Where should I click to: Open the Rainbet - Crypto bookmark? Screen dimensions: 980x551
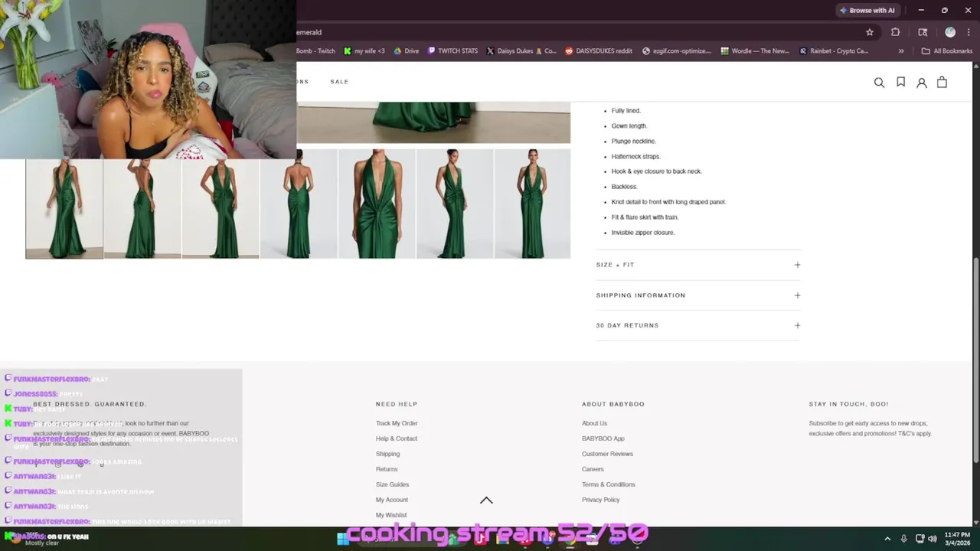[834, 51]
